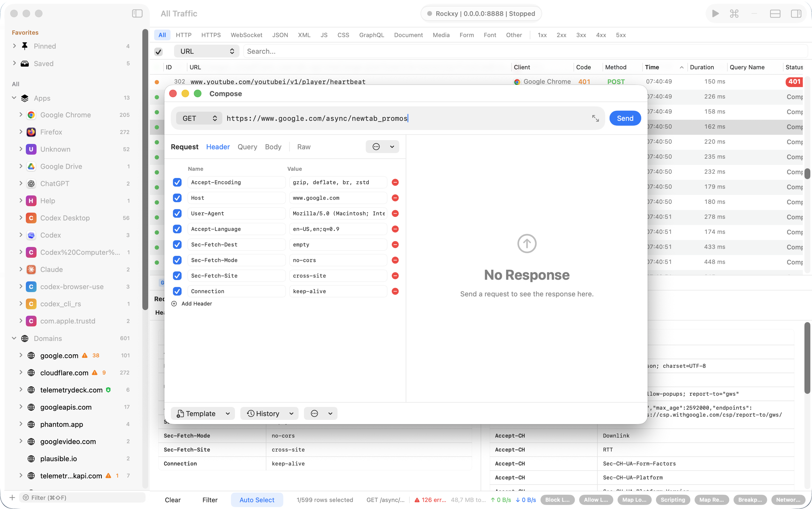Collapse the Apps tree section

click(x=14, y=98)
